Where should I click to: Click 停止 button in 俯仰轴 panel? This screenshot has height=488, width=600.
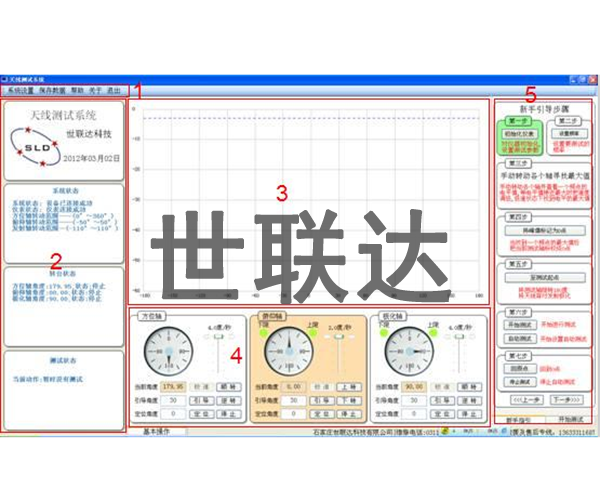pos(349,414)
